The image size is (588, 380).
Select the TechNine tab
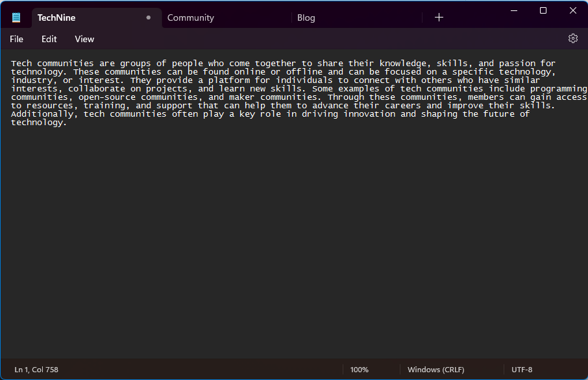pyautogui.click(x=56, y=18)
